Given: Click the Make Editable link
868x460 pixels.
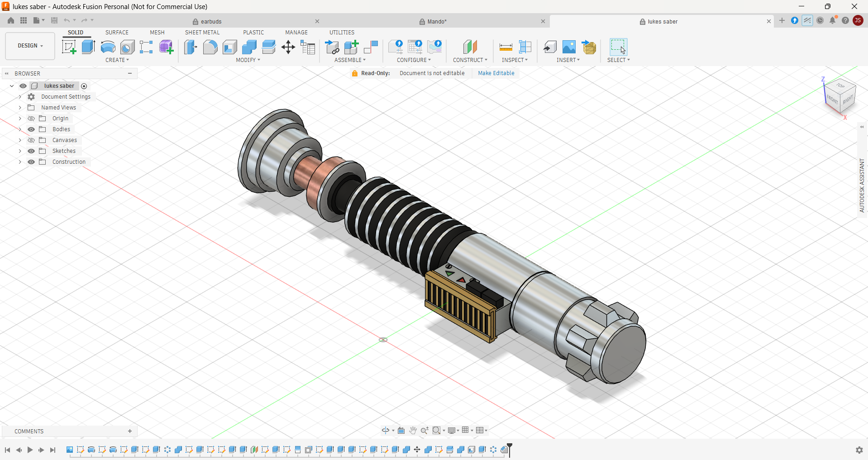Looking at the screenshot, I should point(496,73).
